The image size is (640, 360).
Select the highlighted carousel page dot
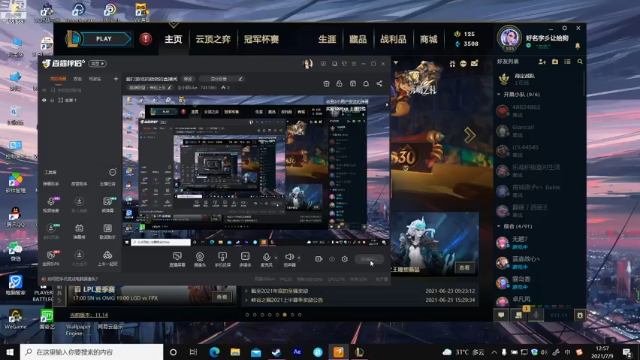pos(285,315)
